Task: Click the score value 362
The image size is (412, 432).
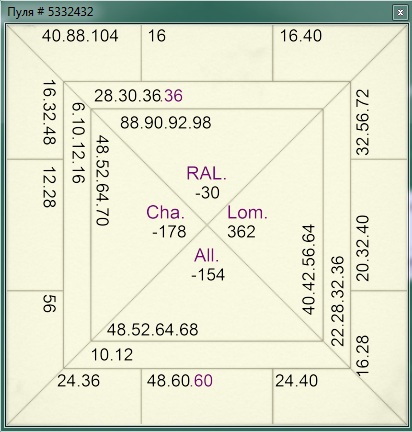Action: (241, 232)
